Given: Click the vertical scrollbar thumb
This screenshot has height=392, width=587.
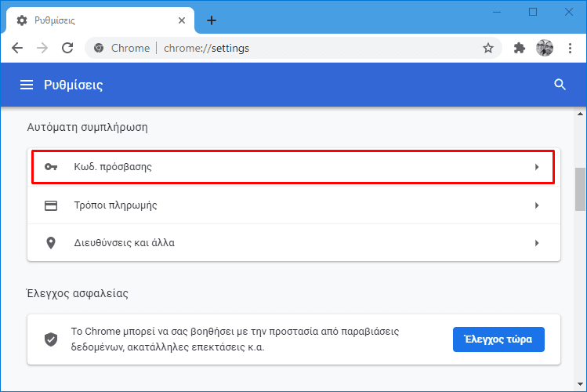Looking at the screenshot, I should tap(580, 190).
